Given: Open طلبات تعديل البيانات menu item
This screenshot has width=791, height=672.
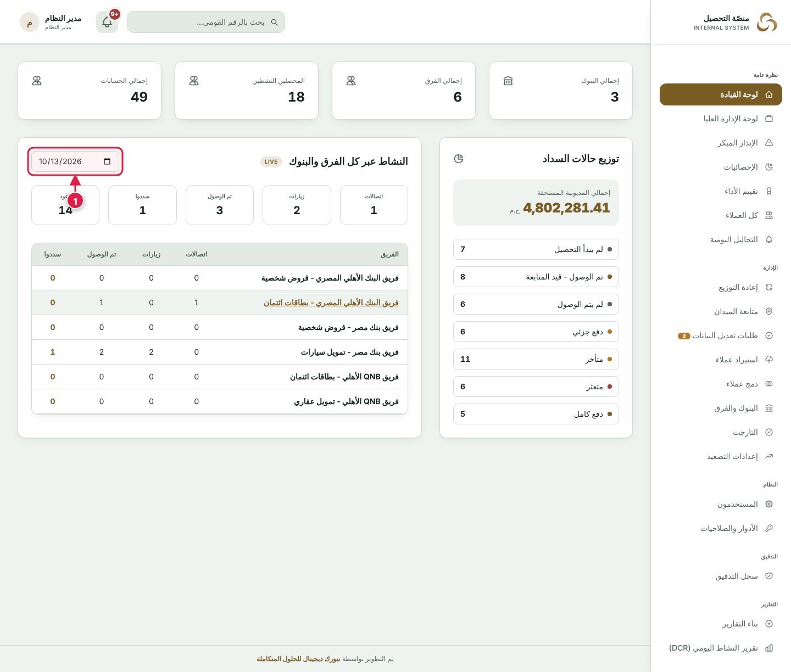Looking at the screenshot, I should 721,335.
